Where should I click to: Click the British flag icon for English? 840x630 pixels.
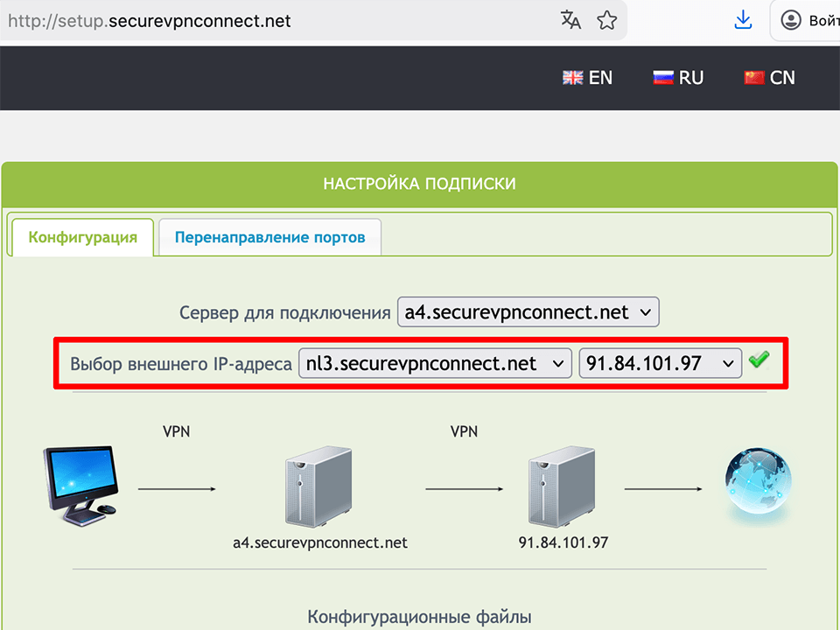[x=571, y=77]
